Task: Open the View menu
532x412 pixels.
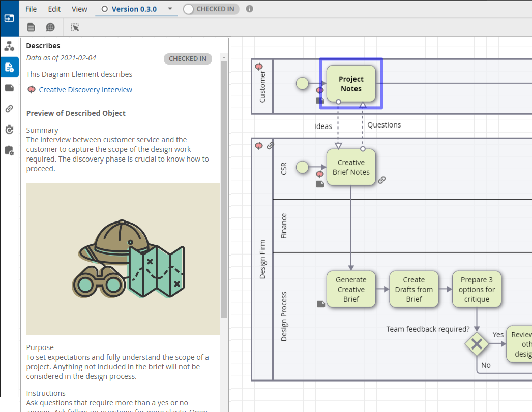Action: click(79, 9)
